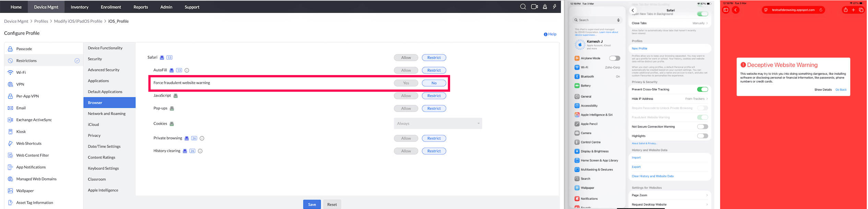Screen dimensions: 868x209
Task: Tap Show Details on deceptive website warning
Action: [823, 90]
